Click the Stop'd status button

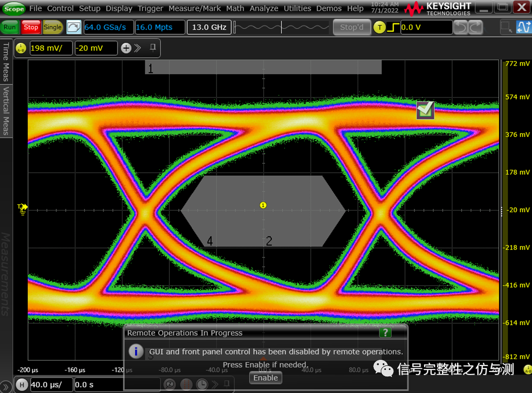pyautogui.click(x=351, y=27)
